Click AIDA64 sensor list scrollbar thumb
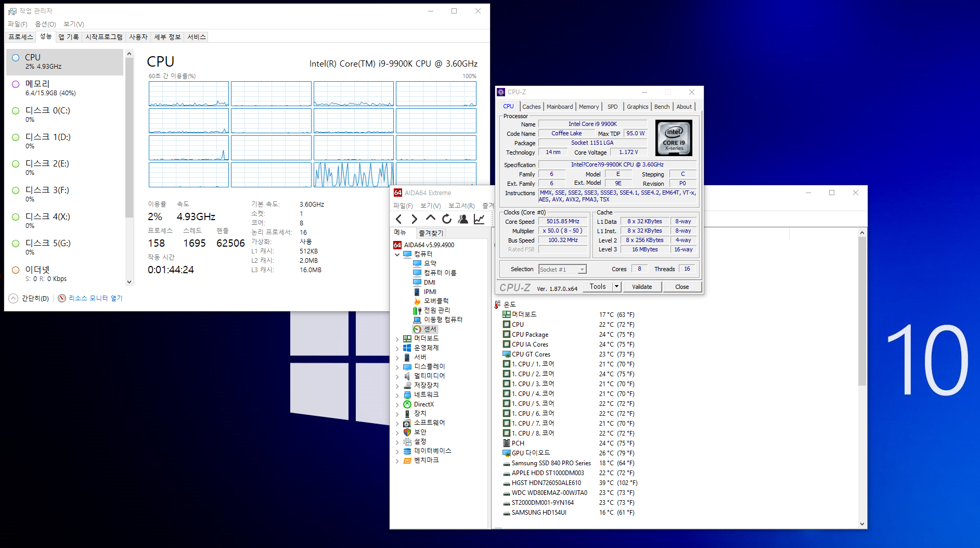The image size is (980, 548). [x=862, y=311]
